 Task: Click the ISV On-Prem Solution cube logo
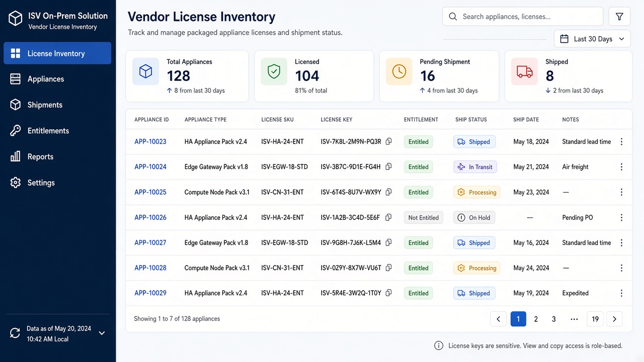(x=16, y=19)
